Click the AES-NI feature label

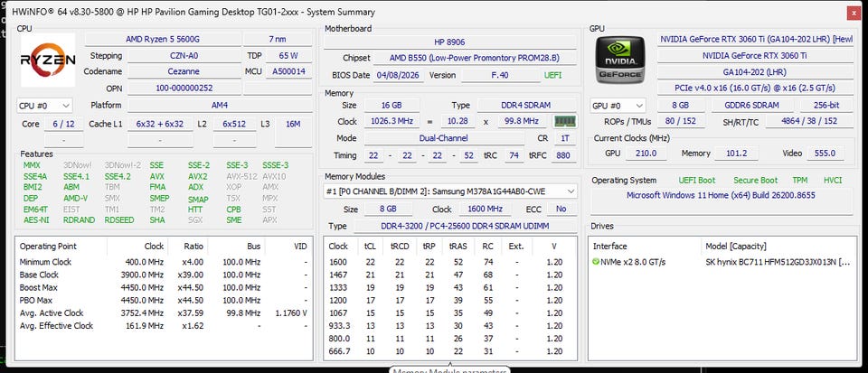click(x=35, y=220)
